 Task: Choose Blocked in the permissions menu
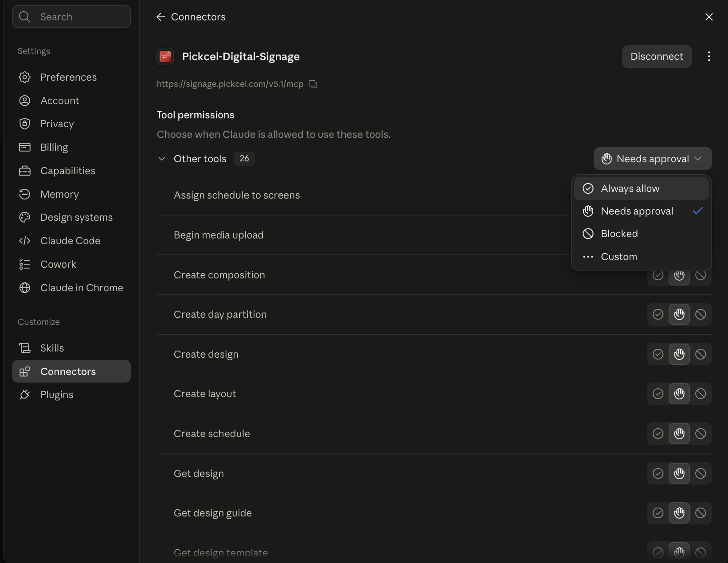(x=641, y=234)
